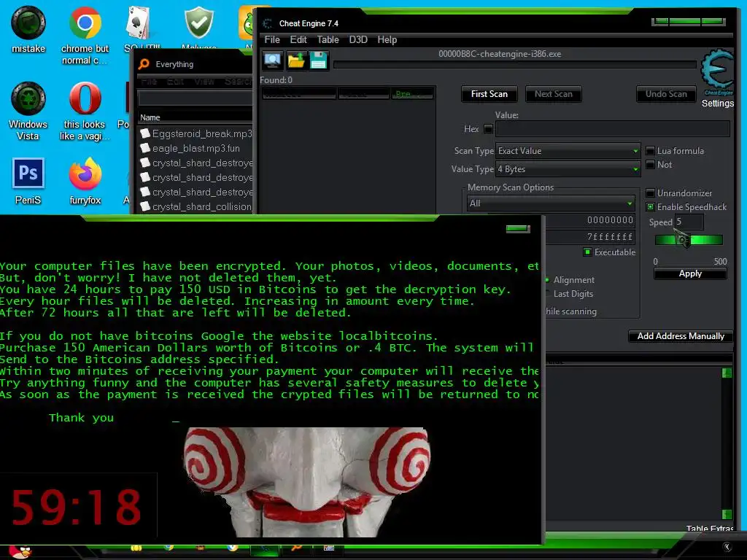Click file icon beside crystal_shard_collision
The width and height of the screenshot is (747, 560).
click(145, 206)
